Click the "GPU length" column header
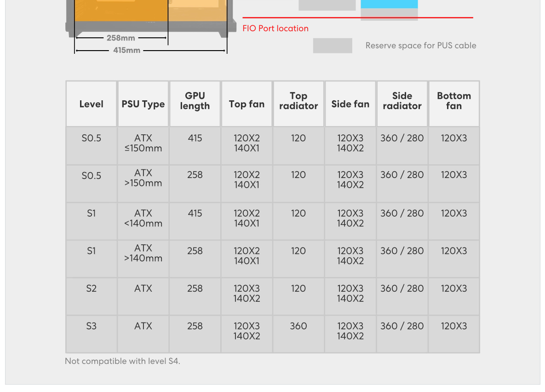The image size is (545, 392). click(x=195, y=104)
